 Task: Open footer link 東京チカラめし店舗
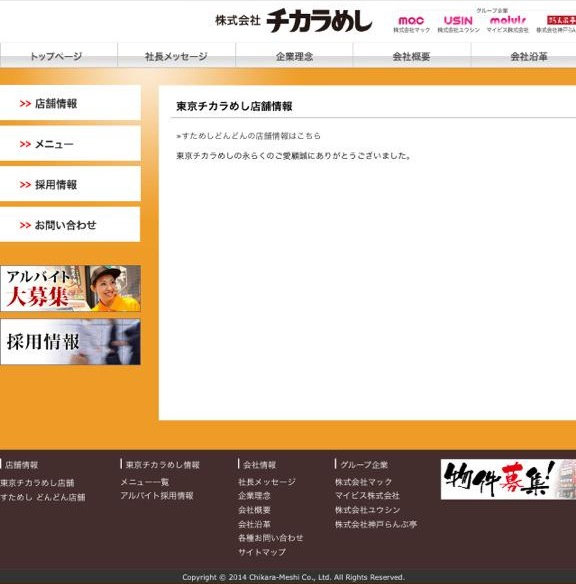coord(37,483)
